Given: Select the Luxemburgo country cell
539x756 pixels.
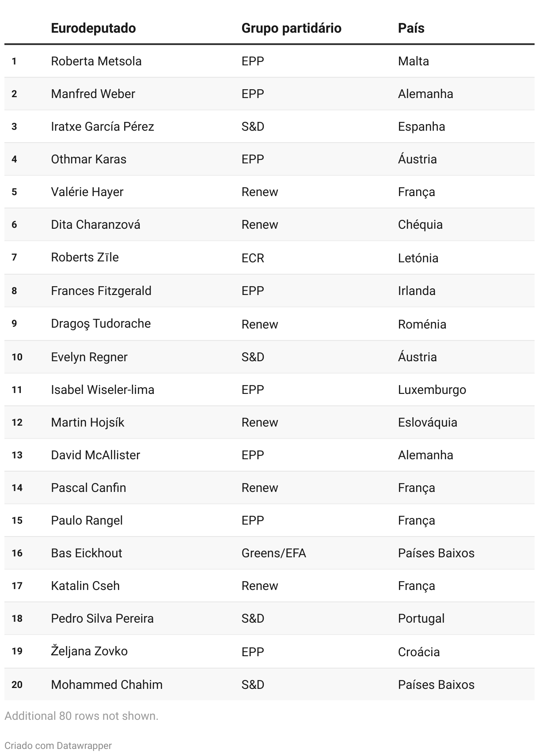Looking at the screenshot, I should [x=432, y=389].
